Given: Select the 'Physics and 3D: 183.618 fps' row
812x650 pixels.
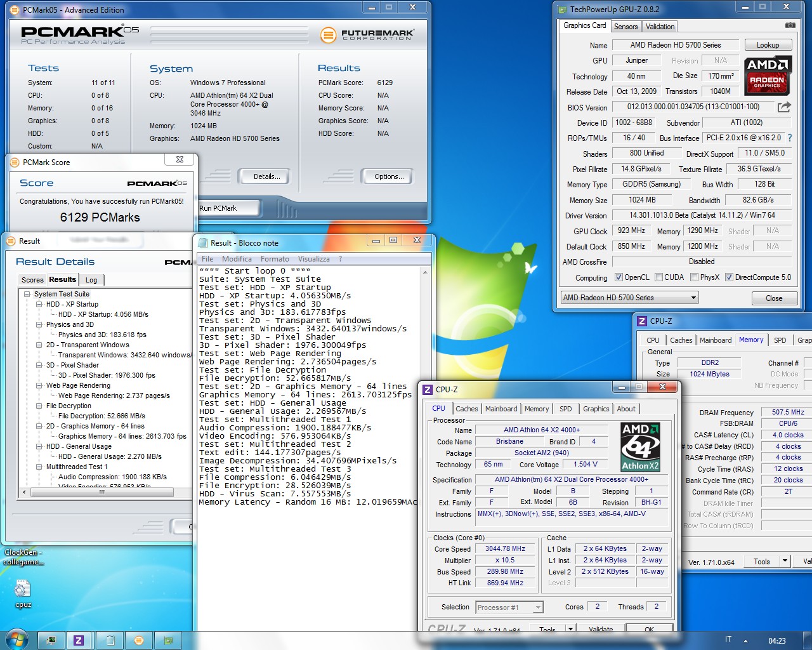Looking at the screenshot, I should point(102,335).
